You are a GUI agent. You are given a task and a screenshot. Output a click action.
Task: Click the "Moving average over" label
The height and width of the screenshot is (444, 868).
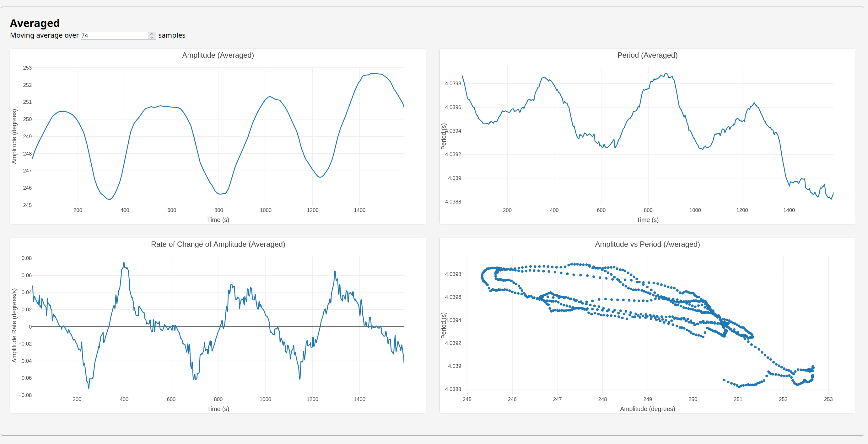click(x=44, y=35)
